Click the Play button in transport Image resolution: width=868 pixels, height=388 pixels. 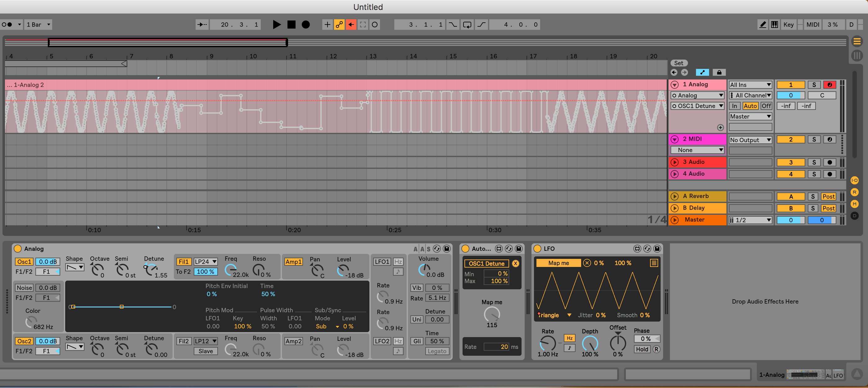[x=276, y=24]
